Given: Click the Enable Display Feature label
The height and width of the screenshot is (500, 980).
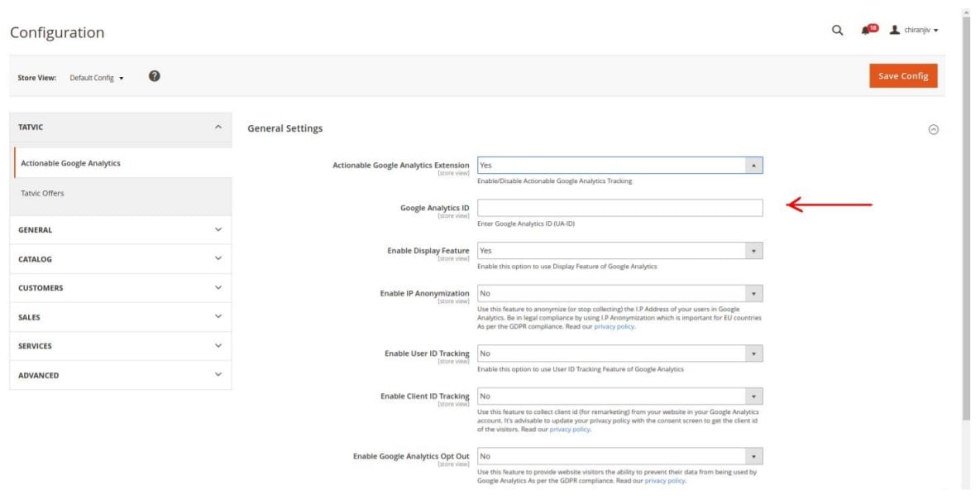Looking at the screenshot, I should (x=428, y=251).
